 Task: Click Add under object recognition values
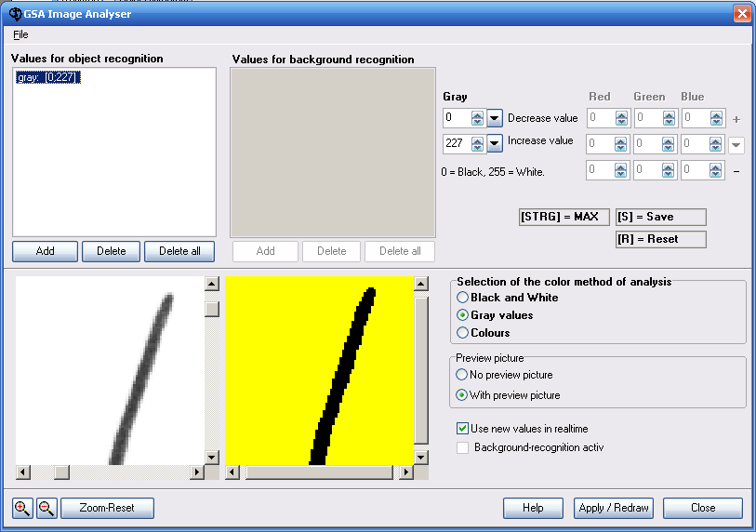45,251
